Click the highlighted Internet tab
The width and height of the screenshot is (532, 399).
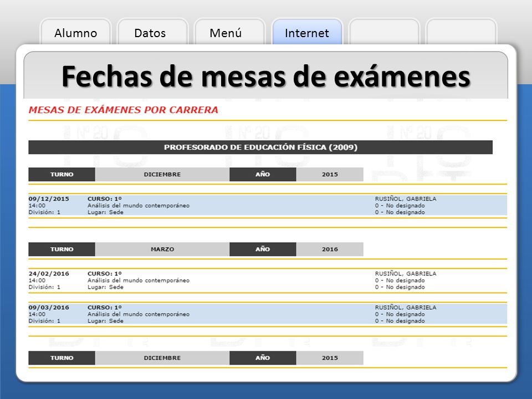[307, 33]
